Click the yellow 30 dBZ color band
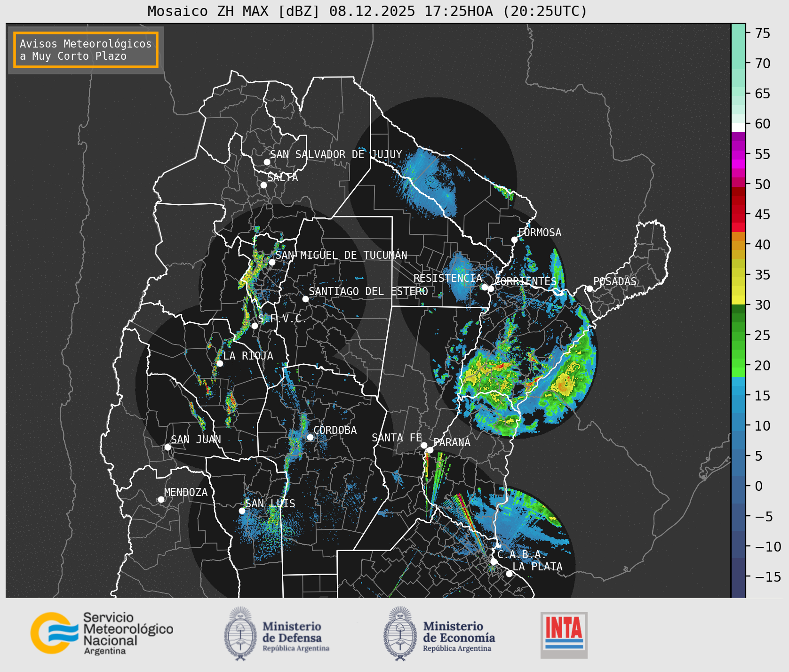 coord(739,300)
